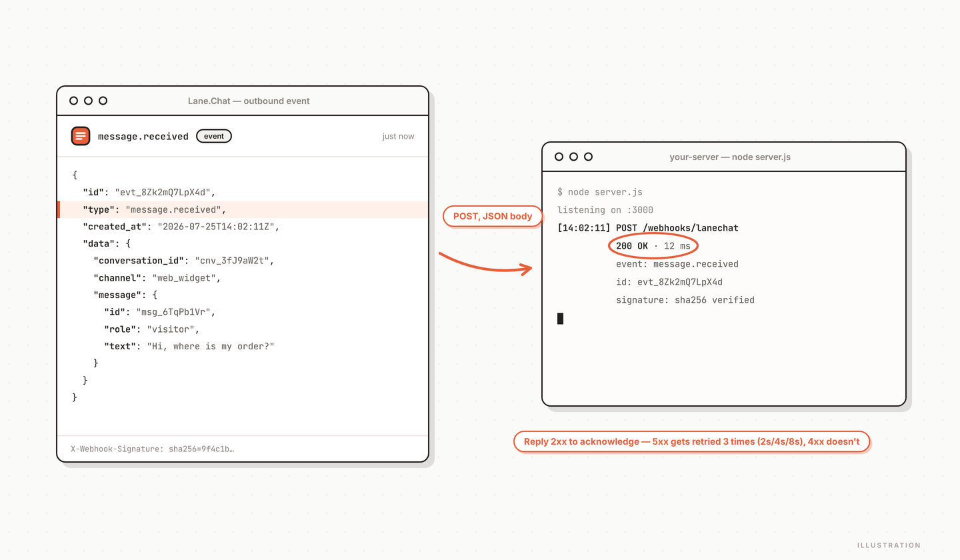Screen dimensions: 960x560
Task: Select the highlighted "type" JSON line
Action: tap(243, 209)
